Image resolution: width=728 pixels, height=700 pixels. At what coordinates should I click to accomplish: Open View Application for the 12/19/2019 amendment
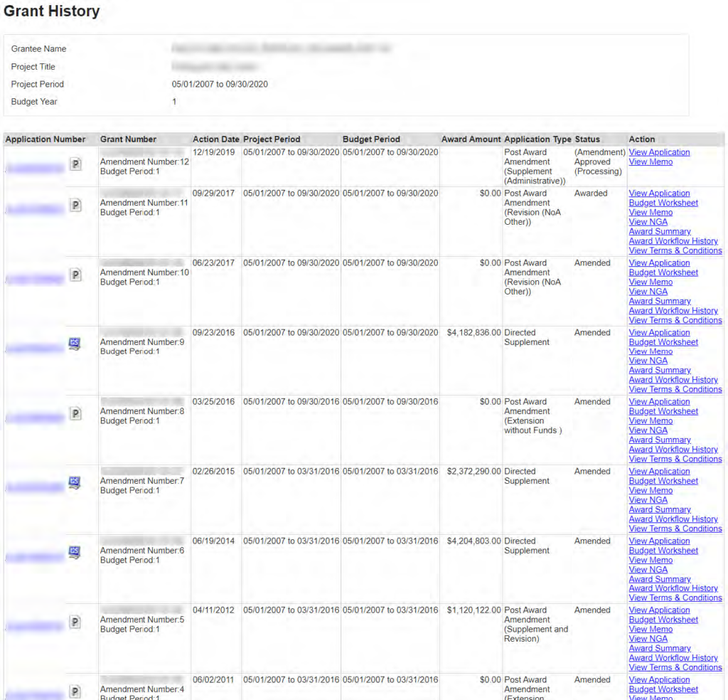tap(659, 152)
